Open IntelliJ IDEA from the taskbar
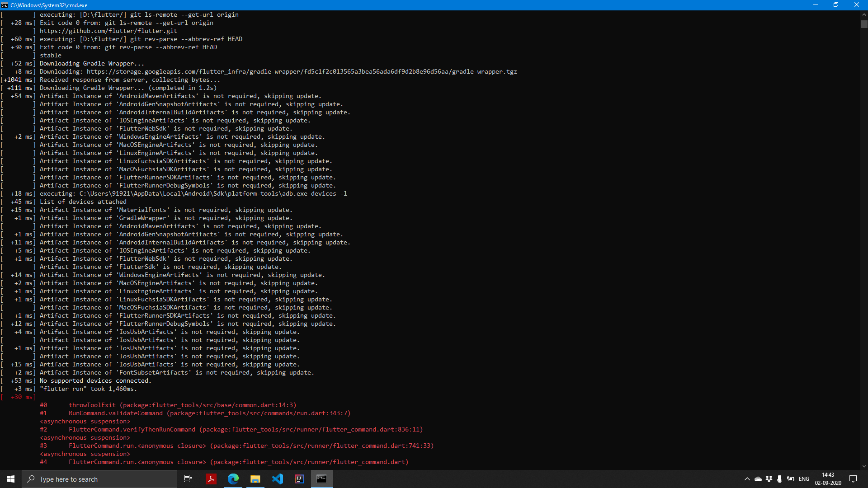The image size is (868, 488). (300, 479)
